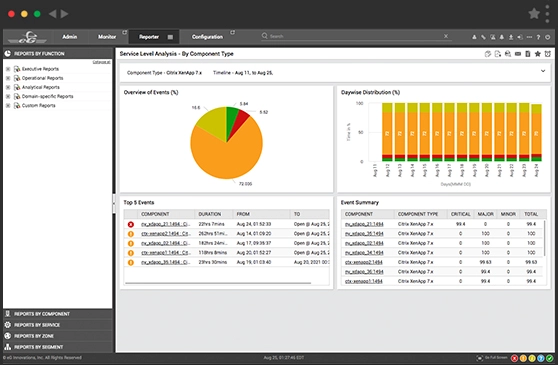Click the red critical icon of mx_xdapp_21 event
The height and width of the screenshot is (365, 558).
(x=131, y=224)
